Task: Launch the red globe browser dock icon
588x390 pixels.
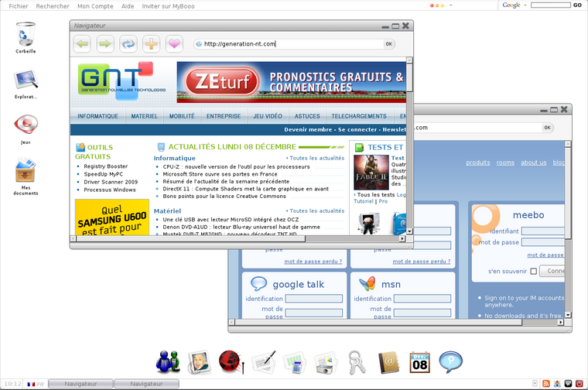Action: [x=231, y=362]
